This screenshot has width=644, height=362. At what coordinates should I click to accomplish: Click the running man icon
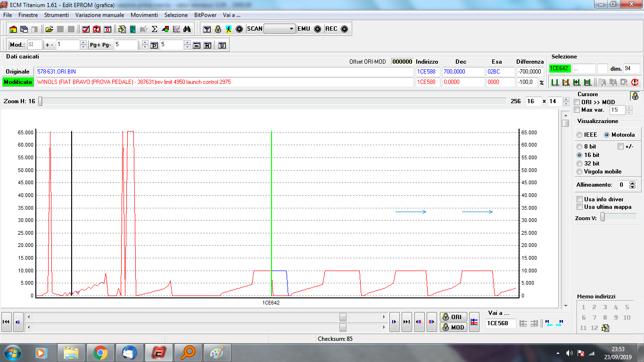point(229,29)
